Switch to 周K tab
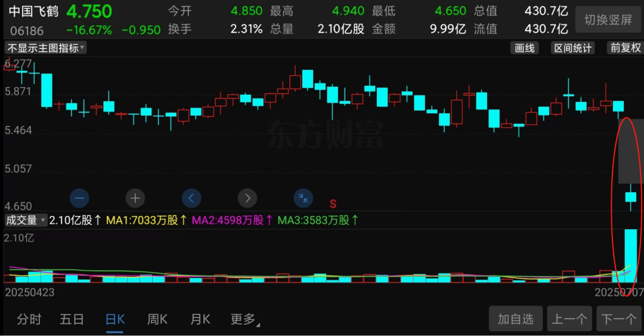Viewport: 644px width, 336px height. coord(157,319)
